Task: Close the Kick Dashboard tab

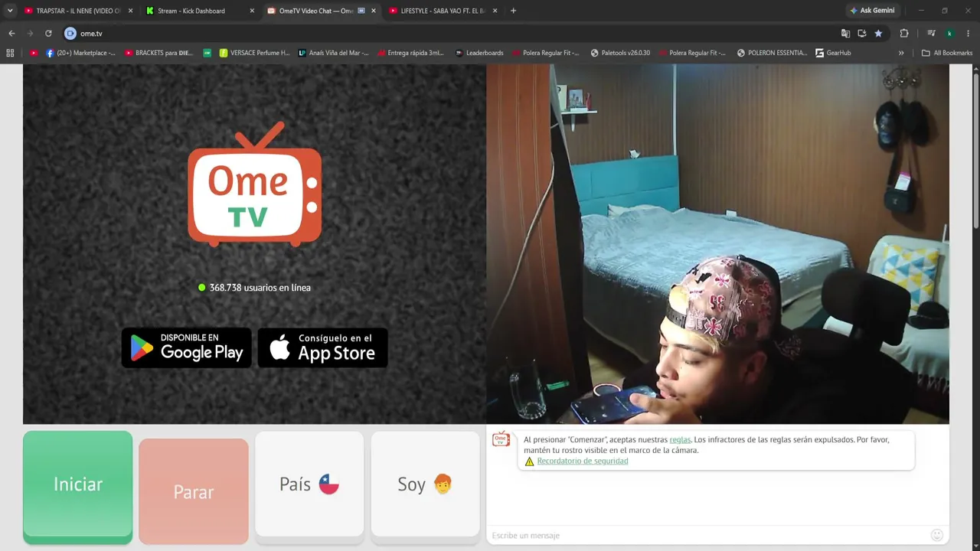Action: [252, 11]
